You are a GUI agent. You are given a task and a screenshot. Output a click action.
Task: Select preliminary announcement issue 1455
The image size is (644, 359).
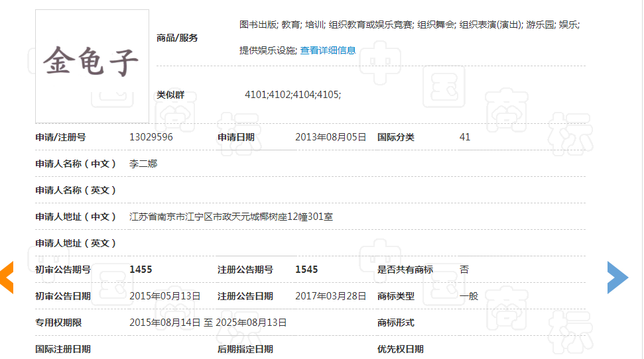141,270
